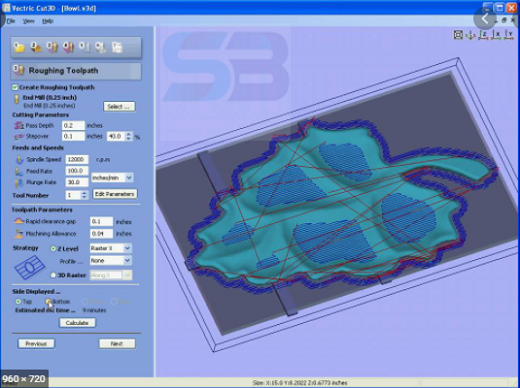Toggle the Create Roughing Toolpath checkbox
Image resolution: width=520 pixels, height=388 pixels.
(x=15, y=87)
